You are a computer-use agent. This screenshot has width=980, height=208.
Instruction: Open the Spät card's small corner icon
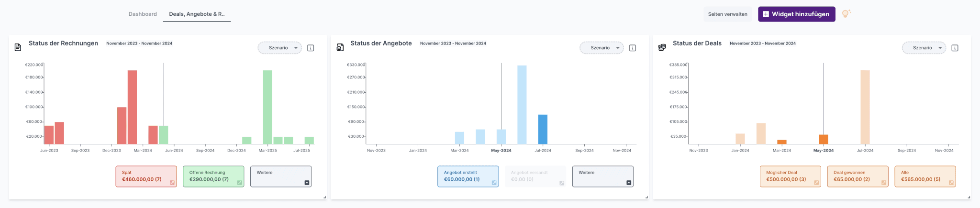point(172,183)
